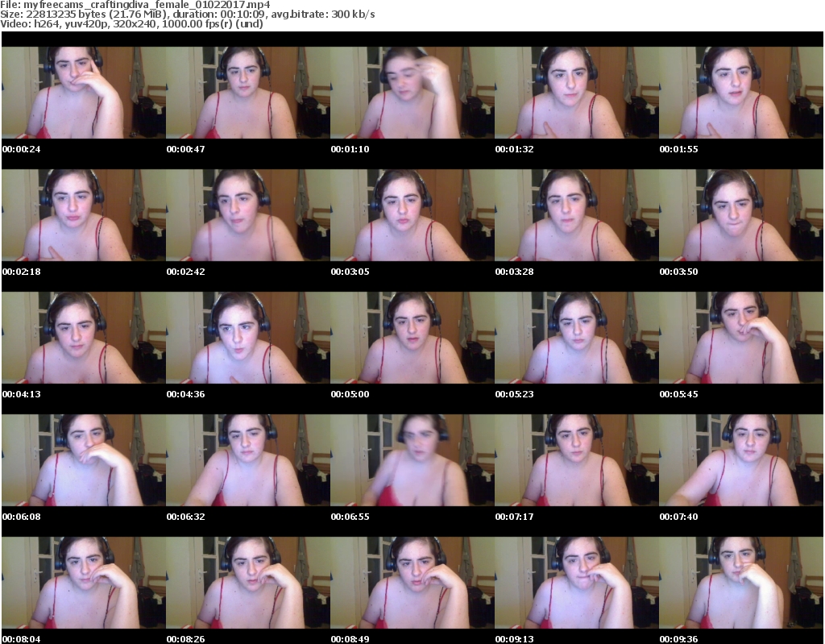This screenshot has width=825, height=644.
Task: Click the timestamp text 00:08:04
Action: 21,638
